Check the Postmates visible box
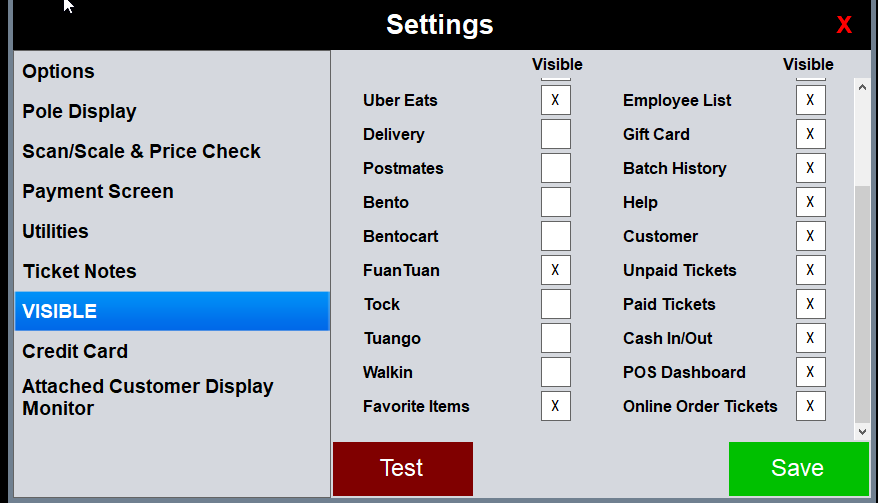The height and width of the screenshot is (503, 878). (x=556, y=168)
